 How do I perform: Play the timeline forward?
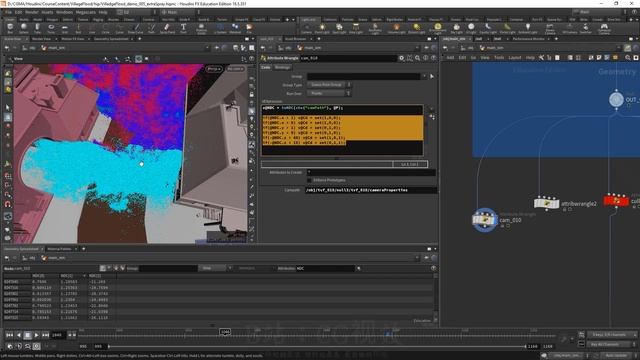tap(36, 335)
